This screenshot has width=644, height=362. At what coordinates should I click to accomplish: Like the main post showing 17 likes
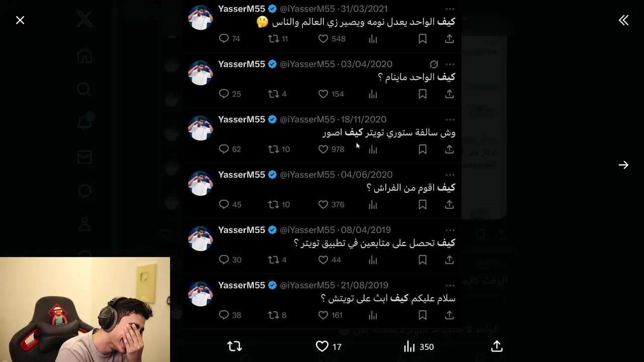[322, 346]
